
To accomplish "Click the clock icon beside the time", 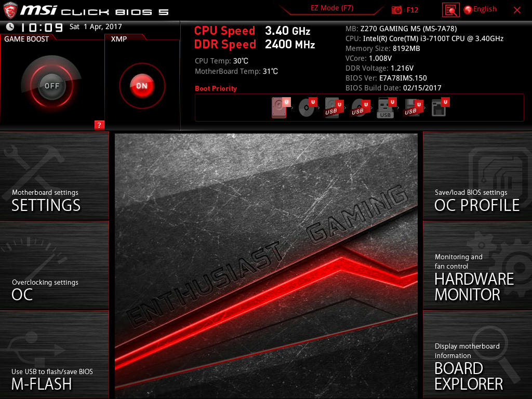I will pyautogui.click(x=10, y=26).
